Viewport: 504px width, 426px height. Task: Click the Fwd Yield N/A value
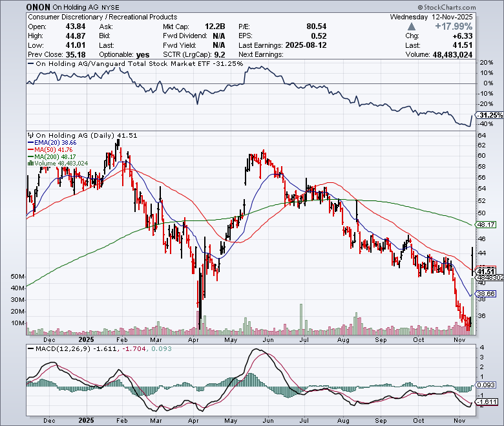(219, 45)
